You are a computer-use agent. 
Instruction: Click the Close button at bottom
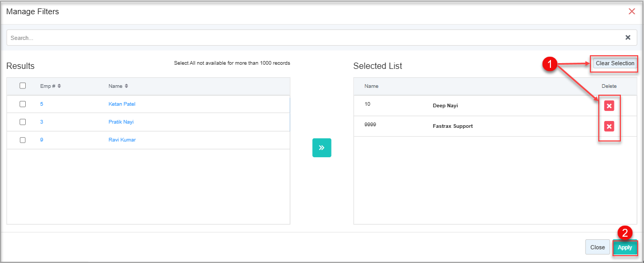pos(597,247)
